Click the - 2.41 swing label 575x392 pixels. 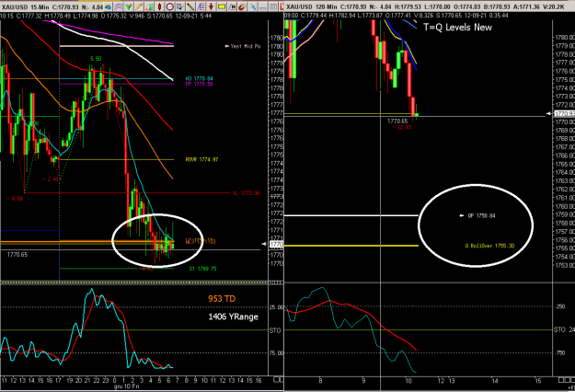pyautogui.click(x=51, y=179)
